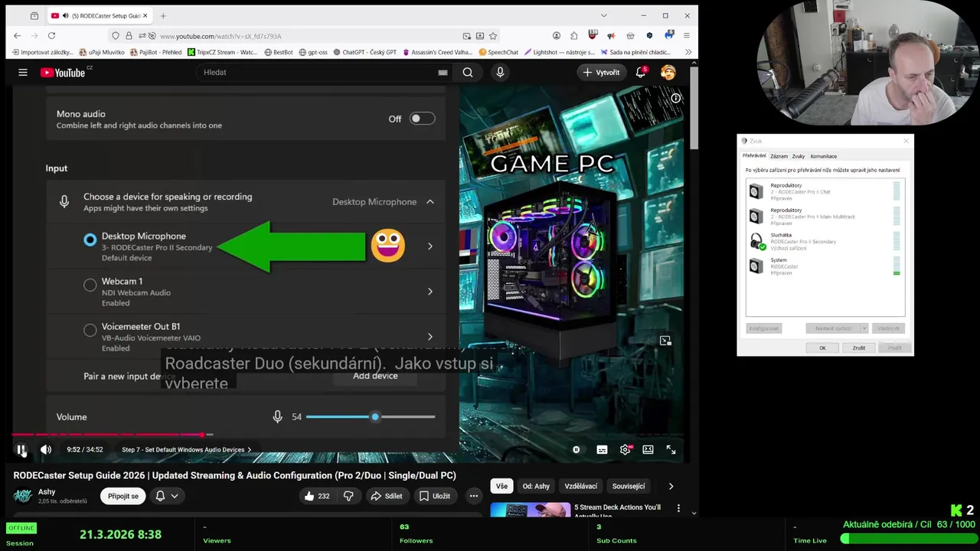Select the Voicemeeter Out B1 radio button
Screen dimensions: 980x551
coord(90,331)
